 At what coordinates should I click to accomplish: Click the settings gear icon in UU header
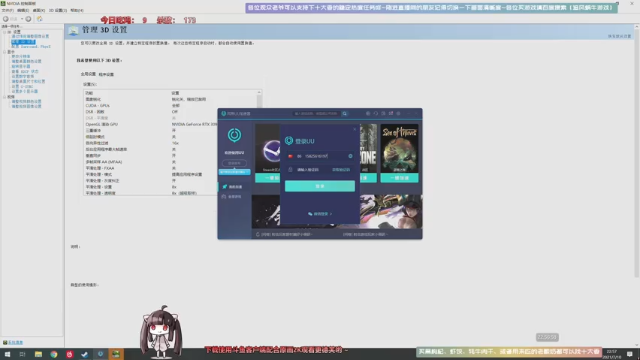coord(398,113)
